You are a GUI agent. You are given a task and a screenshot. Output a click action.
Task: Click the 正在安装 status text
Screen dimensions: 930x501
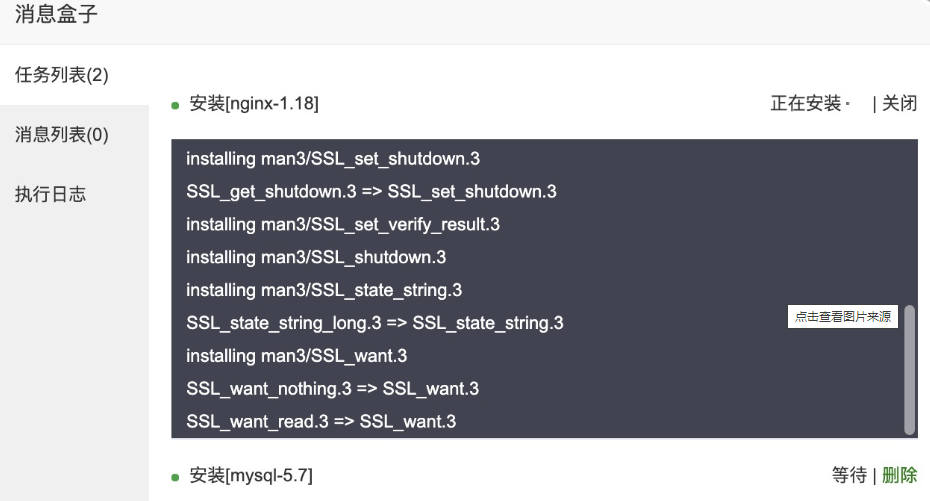click(805, 103)
